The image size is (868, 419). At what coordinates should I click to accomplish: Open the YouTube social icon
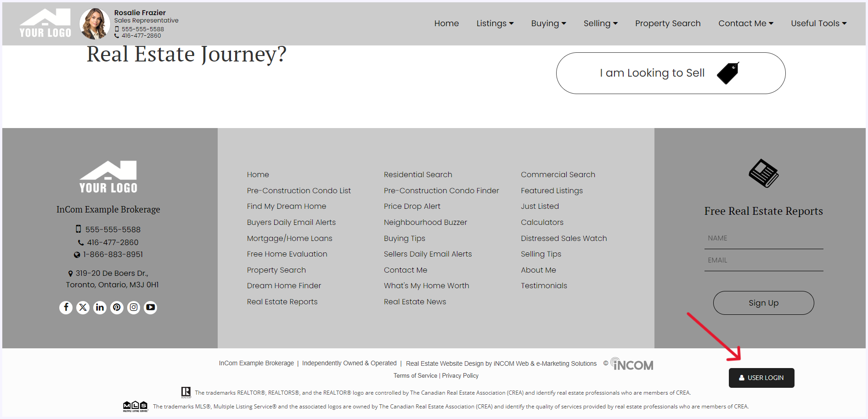(151, 307)
